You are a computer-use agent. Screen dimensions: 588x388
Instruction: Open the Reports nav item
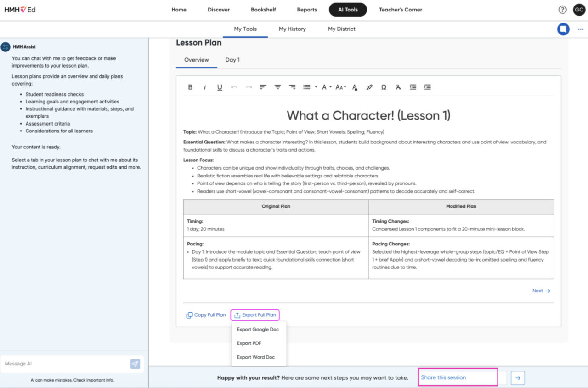pyautogui.click(x=307, y=10)
